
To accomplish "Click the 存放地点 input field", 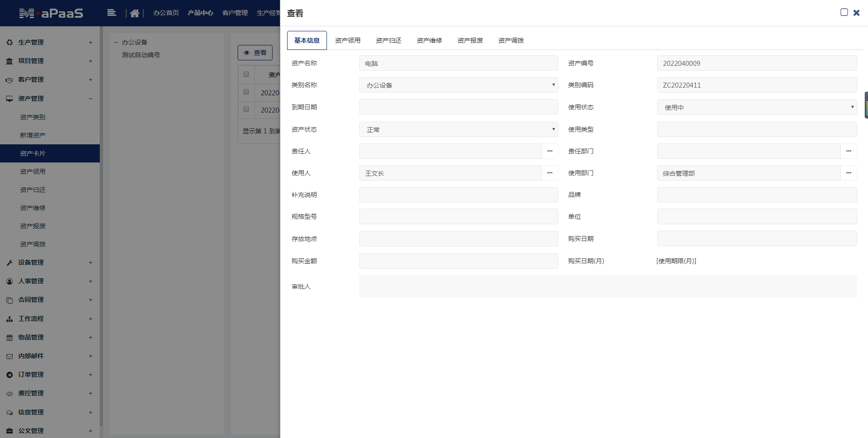I will click(458, 239).
